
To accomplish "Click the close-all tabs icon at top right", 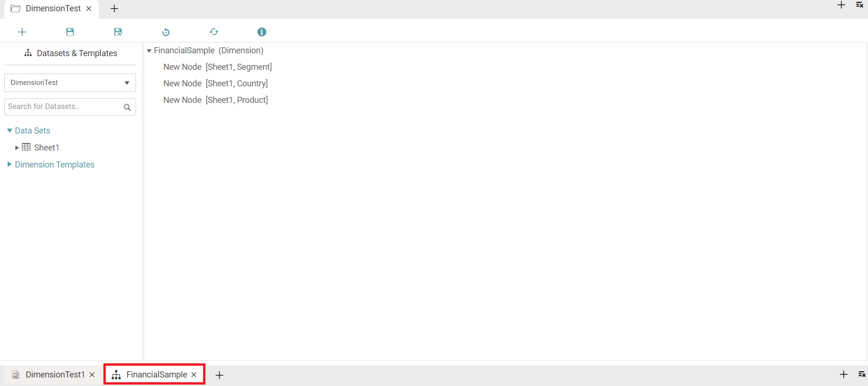I will [859, 5].
